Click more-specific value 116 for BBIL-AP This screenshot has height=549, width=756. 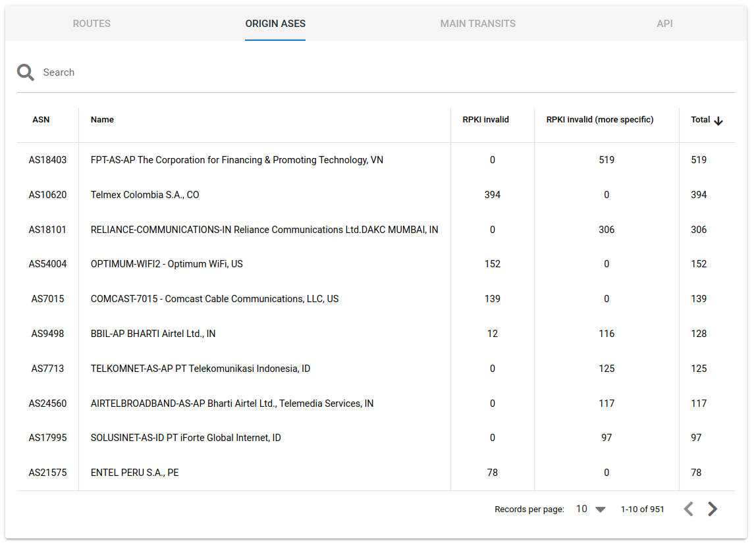click(x=607, y=334)
